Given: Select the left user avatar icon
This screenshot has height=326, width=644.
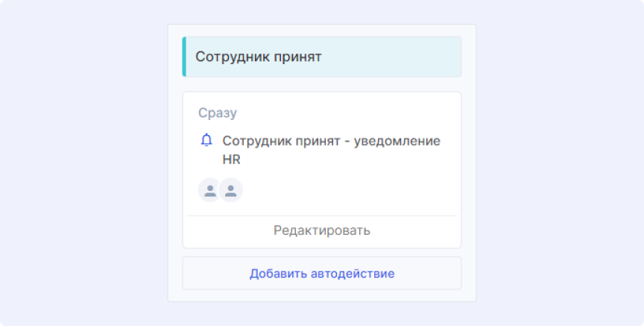Looking at the screenshot, I should 209,190.
